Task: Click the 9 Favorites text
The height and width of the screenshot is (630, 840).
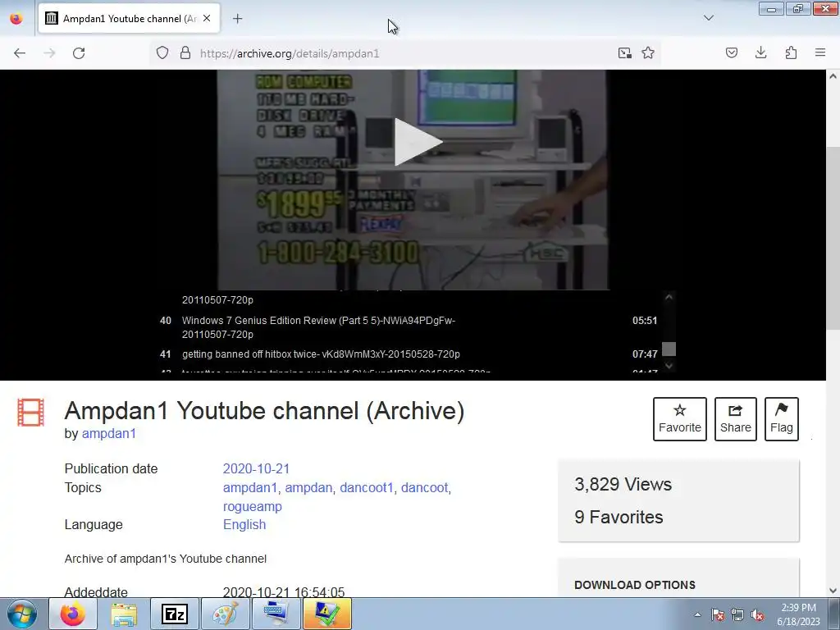Action: click(x=619, y=517)
